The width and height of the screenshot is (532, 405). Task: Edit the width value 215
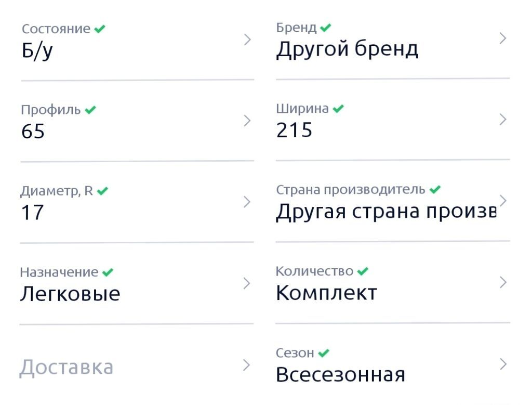[x=294, y=130]
